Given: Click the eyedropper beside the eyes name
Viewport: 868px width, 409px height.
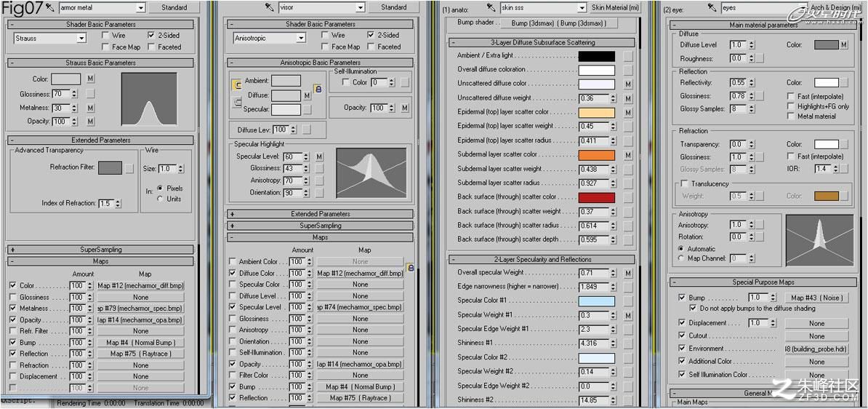Looking at the screenshot, I should (712, 7).
